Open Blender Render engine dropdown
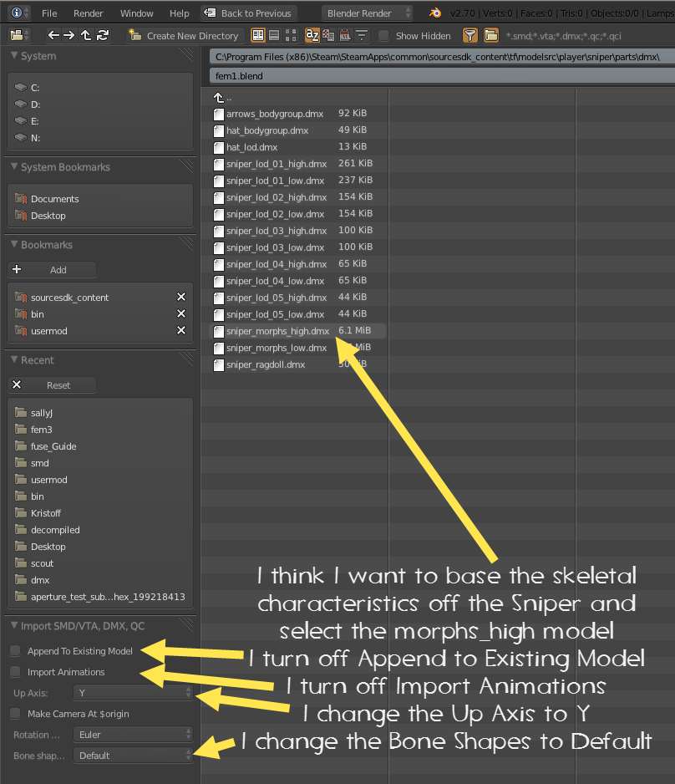Viewport: 675px width, 784px height. [367, 13]
